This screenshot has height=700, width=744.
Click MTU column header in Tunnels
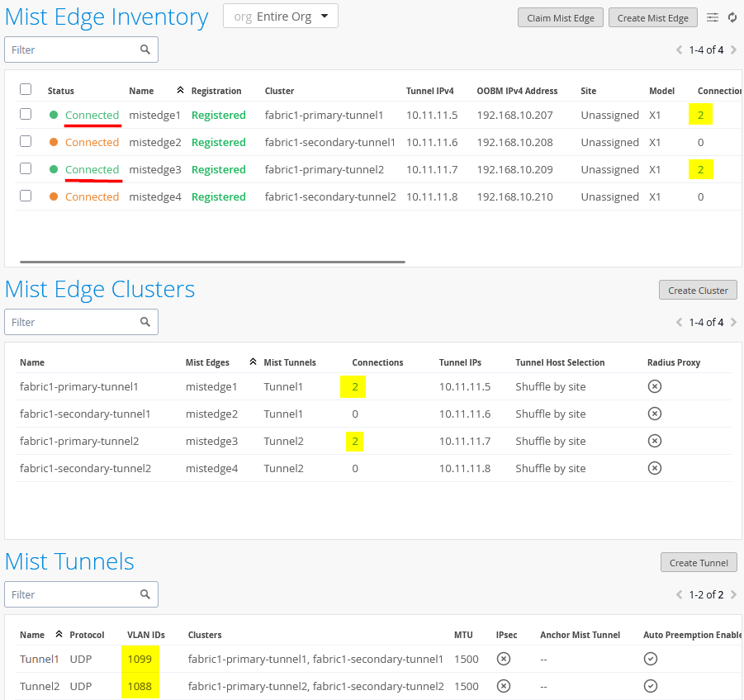coord(463,635)
